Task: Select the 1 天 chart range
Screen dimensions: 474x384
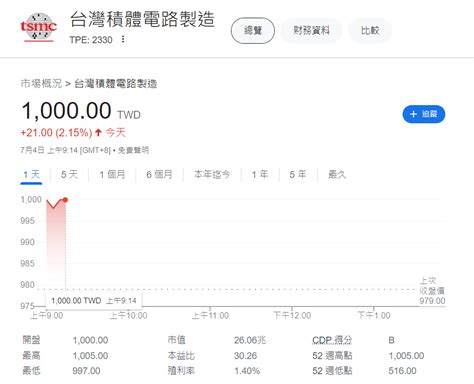Action: click(x=32, y=174)
